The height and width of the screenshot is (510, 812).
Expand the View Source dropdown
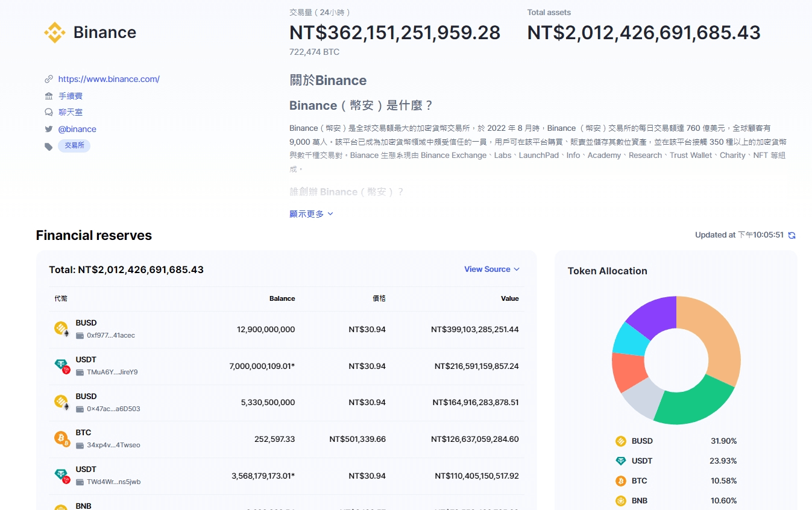(492, 269)
